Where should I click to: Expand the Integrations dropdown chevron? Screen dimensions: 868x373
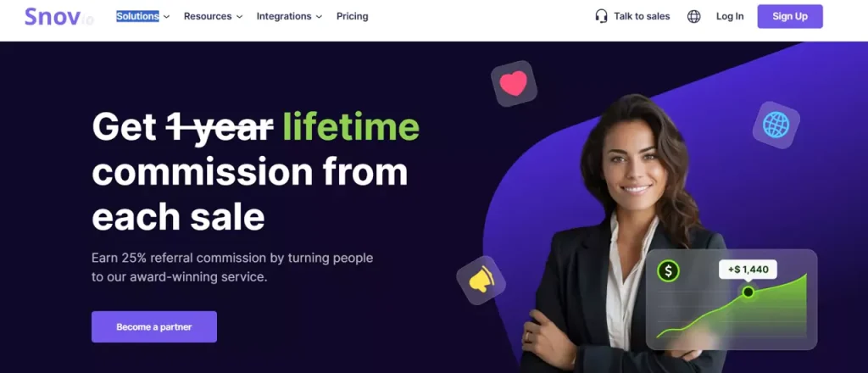pyautogui.click(x=319, y=17)
